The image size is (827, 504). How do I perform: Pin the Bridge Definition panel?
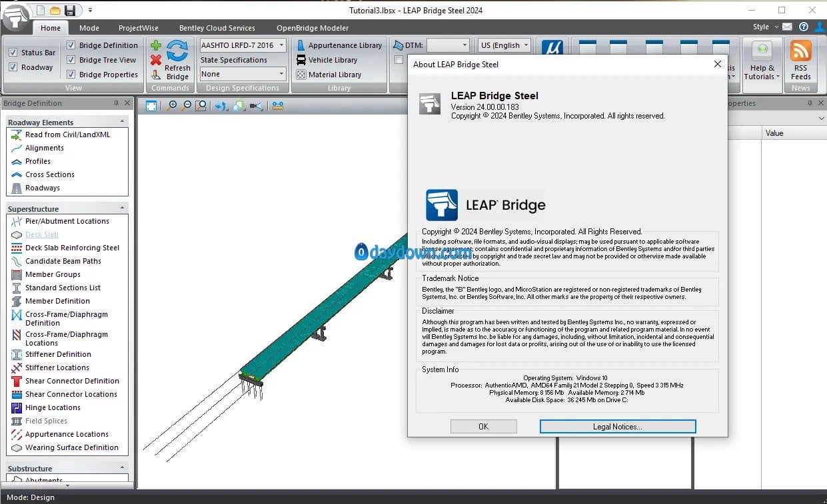[x=116, y=103]
